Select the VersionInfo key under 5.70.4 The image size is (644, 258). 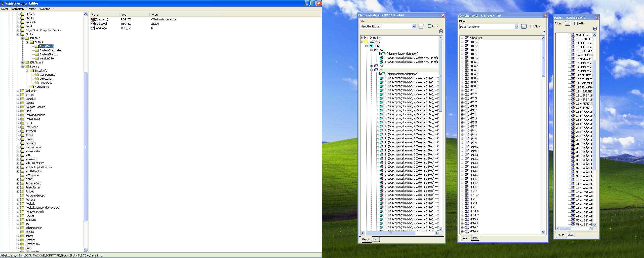pyautogui.click(x=47, y=58)
